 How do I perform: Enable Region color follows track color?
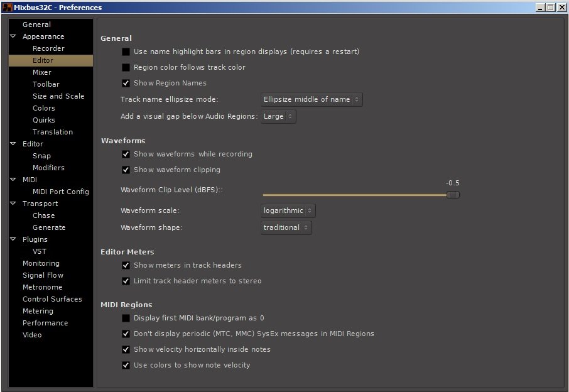pyautogui.click(x=126, y=67)
